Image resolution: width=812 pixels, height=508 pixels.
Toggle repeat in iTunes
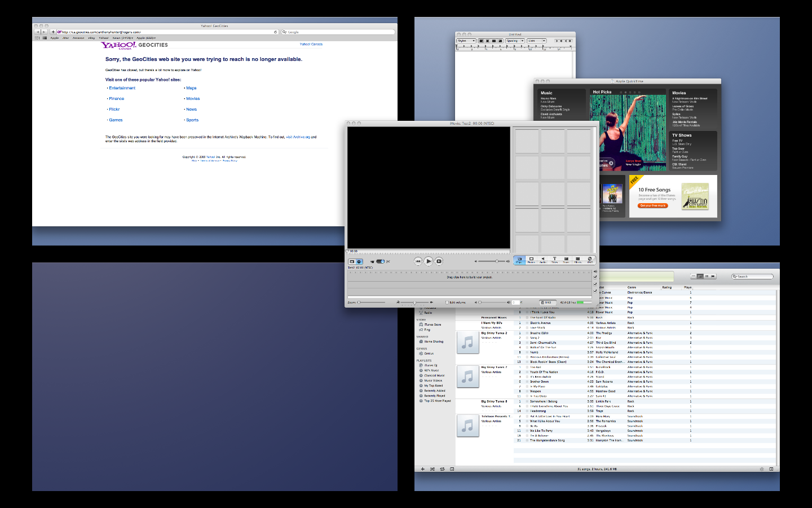(443, 469)
